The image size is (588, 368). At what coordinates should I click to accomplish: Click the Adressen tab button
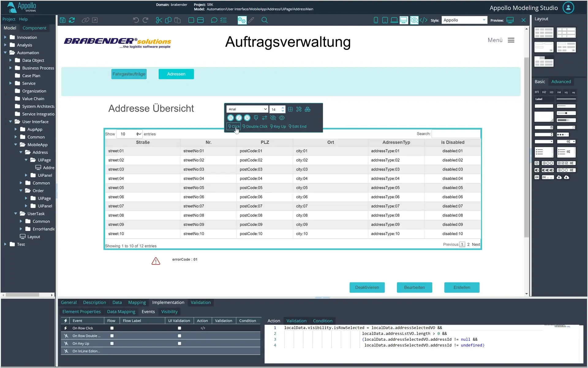tap(176, 74)
